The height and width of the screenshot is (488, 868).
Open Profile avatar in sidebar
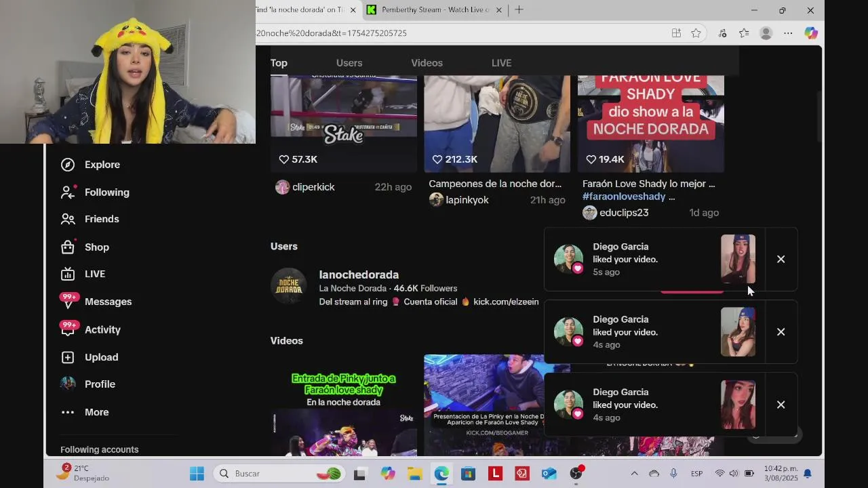pos(68,384)
